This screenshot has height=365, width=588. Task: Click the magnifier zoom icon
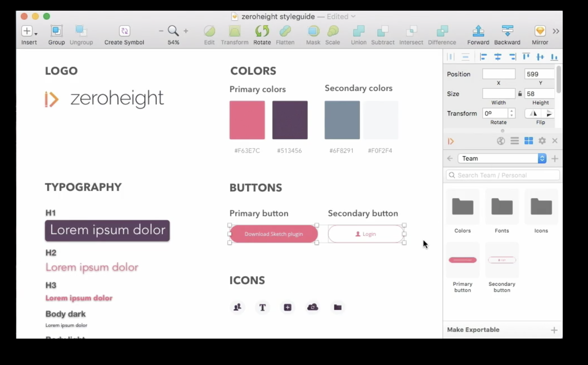pyautogui.click(x=173, y=31)
